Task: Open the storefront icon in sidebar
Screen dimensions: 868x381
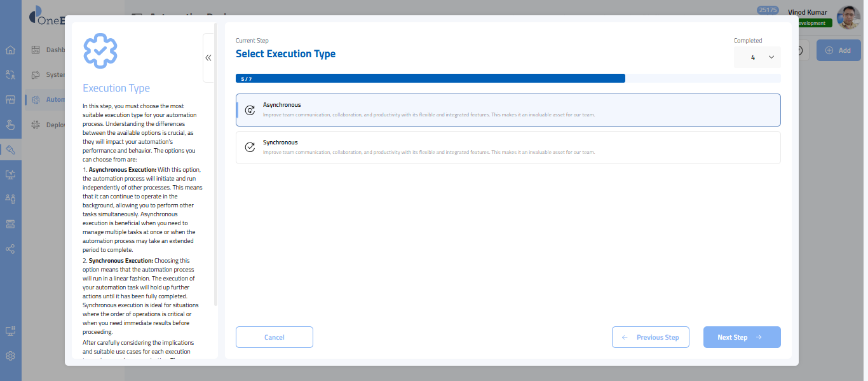Action: (x=10, y=100)
